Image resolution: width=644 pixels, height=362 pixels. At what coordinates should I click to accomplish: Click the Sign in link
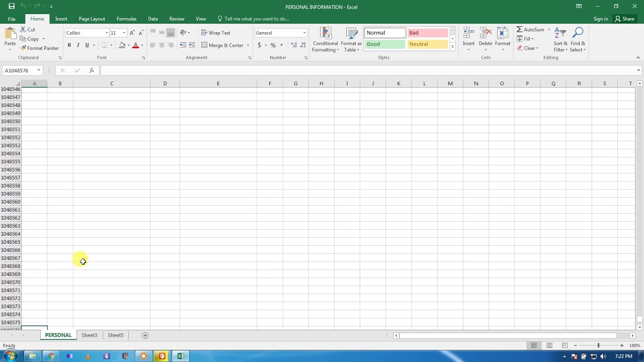pos(600,19)
